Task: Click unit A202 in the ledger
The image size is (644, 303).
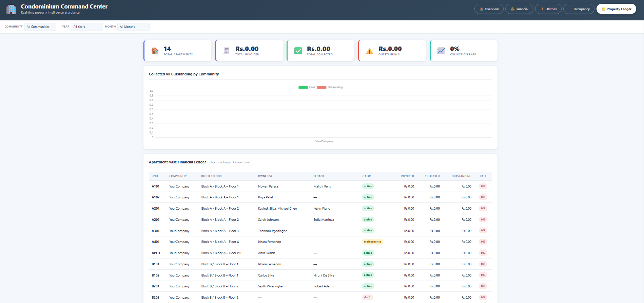Action: click(x=155, y=220)
